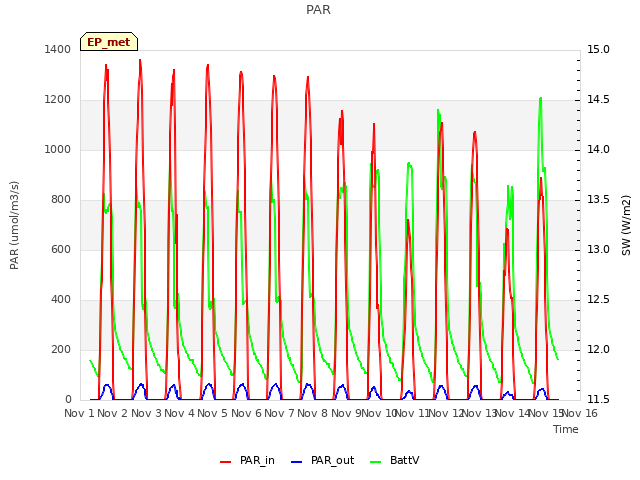
Task: Click the Nov 8 x-axis tick label
Action: point(312,413)
